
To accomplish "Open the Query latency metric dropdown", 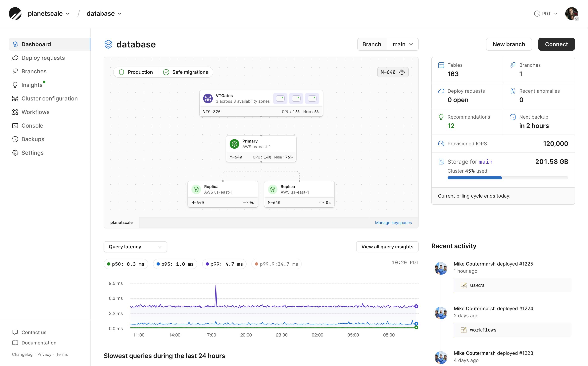I will point(135,247).
